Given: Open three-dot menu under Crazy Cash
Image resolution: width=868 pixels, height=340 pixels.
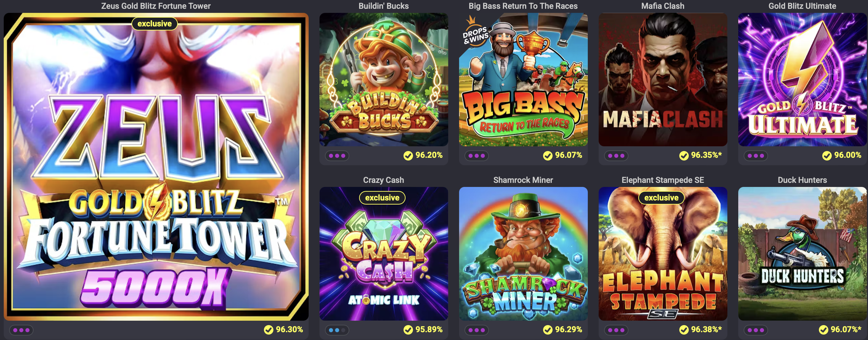Looking at the screenshot, I should [337, 330].
